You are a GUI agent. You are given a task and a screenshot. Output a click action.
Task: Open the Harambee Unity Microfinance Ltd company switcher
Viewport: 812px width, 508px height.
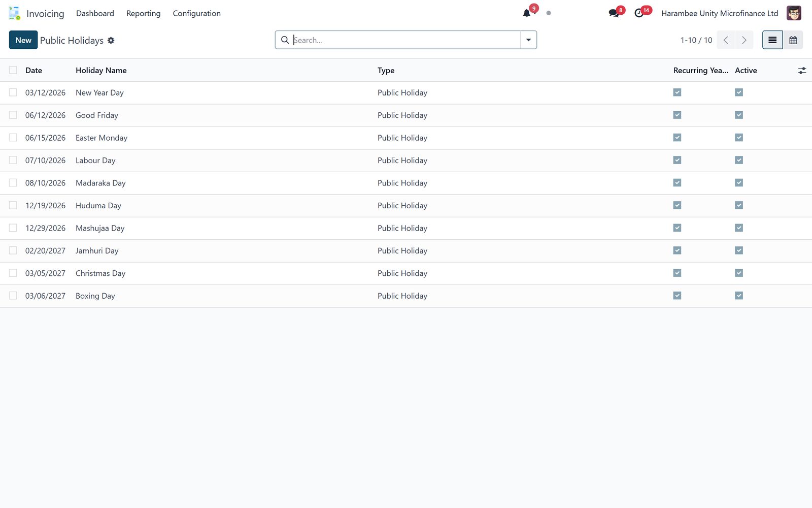pyautogui.click(x=720, y=13)
